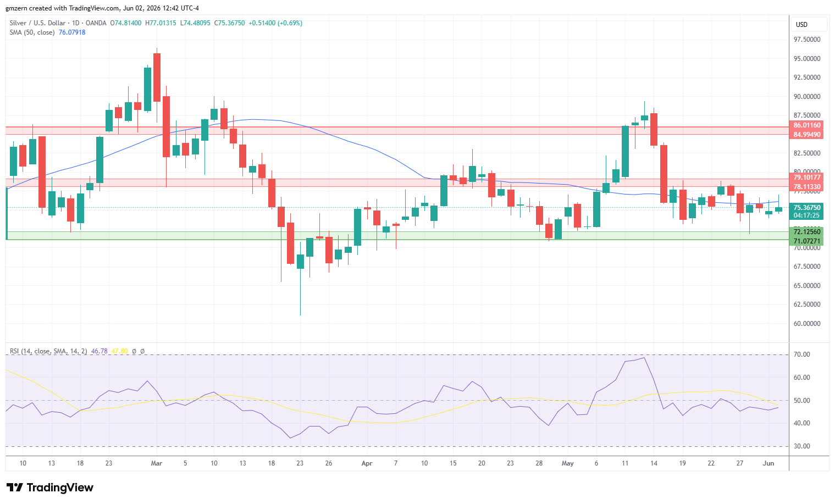The height and width of the screenshot is (504, 835).
Task: Select the upper red resistance zone near 86
Action: [x=397, y=131]
